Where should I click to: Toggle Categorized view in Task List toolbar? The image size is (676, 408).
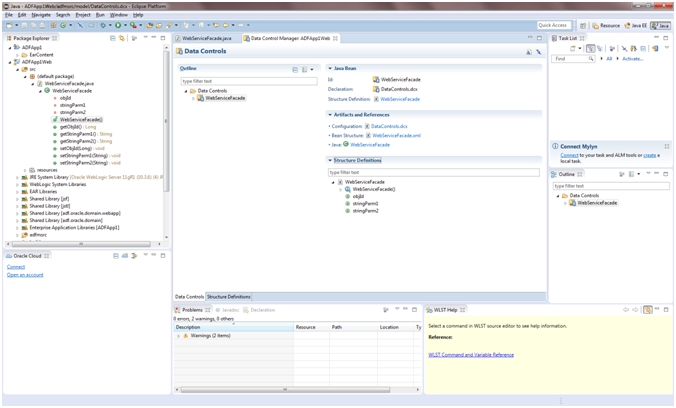pyautogui.click(x=590, y=49)
